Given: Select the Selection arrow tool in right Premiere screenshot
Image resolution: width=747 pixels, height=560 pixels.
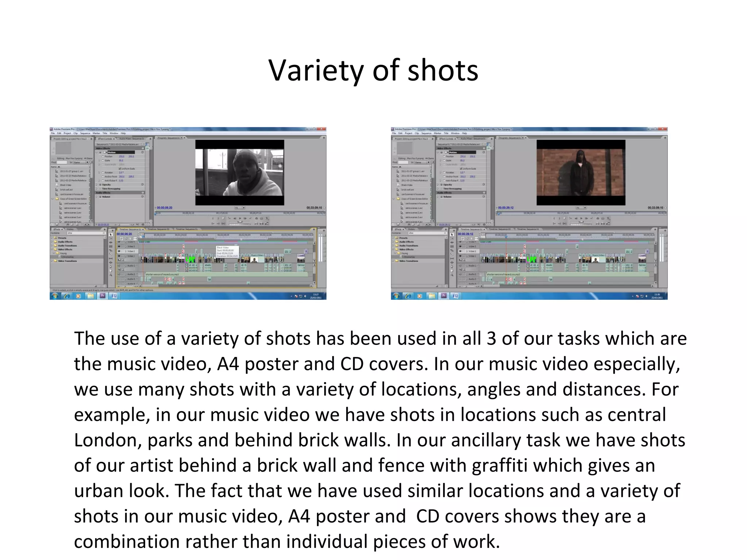Looking at the screenshot, I should (x=452, y=234).
